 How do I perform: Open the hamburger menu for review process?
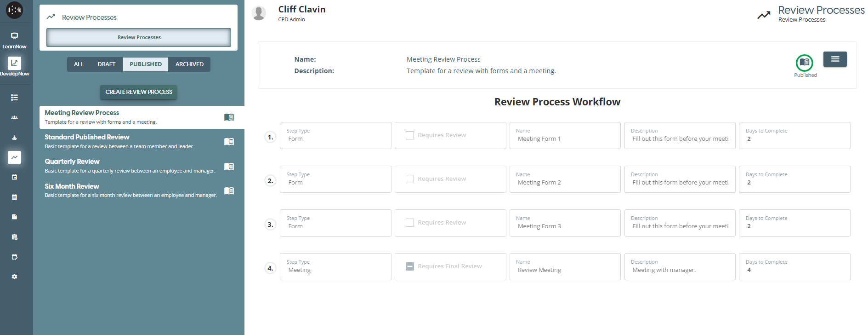[x=835, y=59]
